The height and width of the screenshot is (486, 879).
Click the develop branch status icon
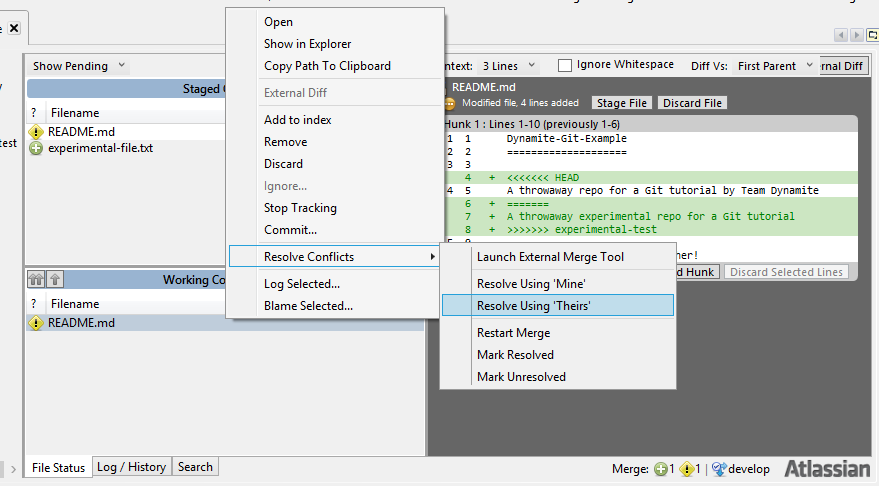(719, 469)
